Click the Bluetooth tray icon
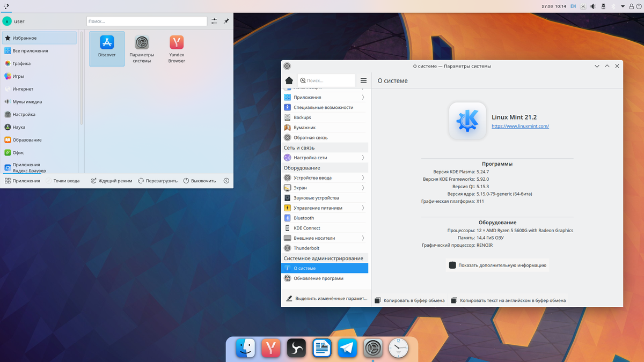 pos(613,6)
